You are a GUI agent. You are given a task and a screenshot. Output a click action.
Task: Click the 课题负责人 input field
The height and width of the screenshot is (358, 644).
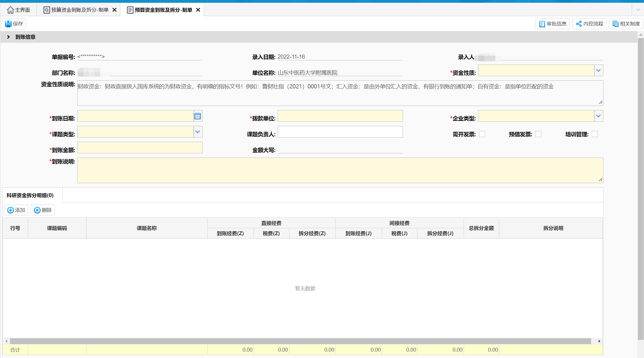pyautogui.click(x=340, y=132)
